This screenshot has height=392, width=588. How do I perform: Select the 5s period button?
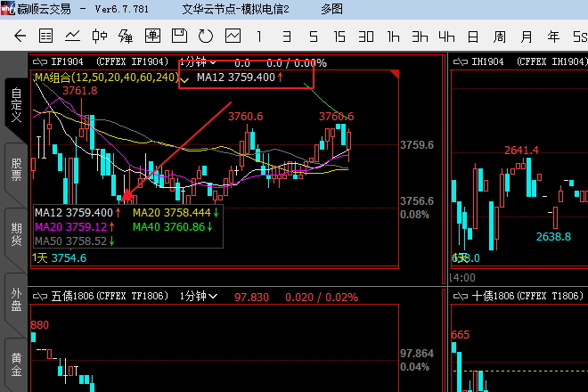click(580, 37)
